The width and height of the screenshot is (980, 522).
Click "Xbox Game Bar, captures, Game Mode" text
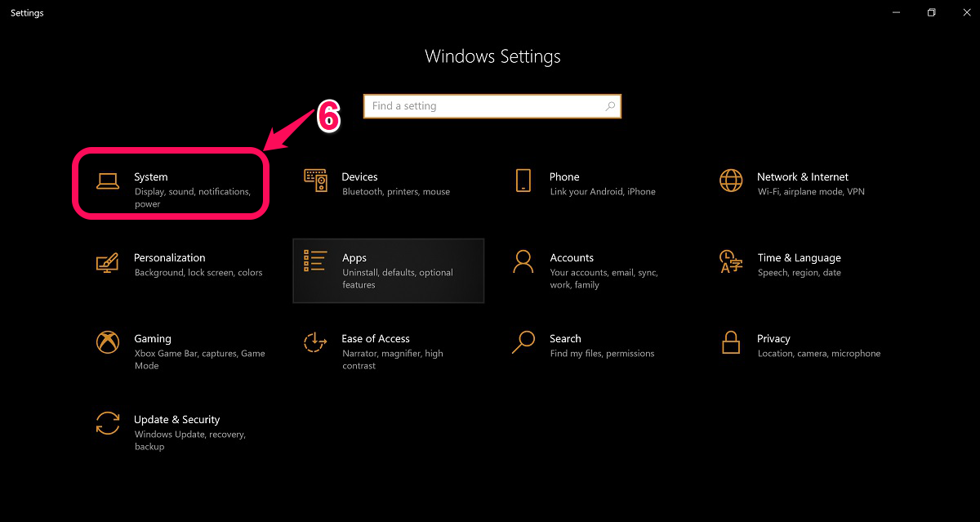[200, 359]
